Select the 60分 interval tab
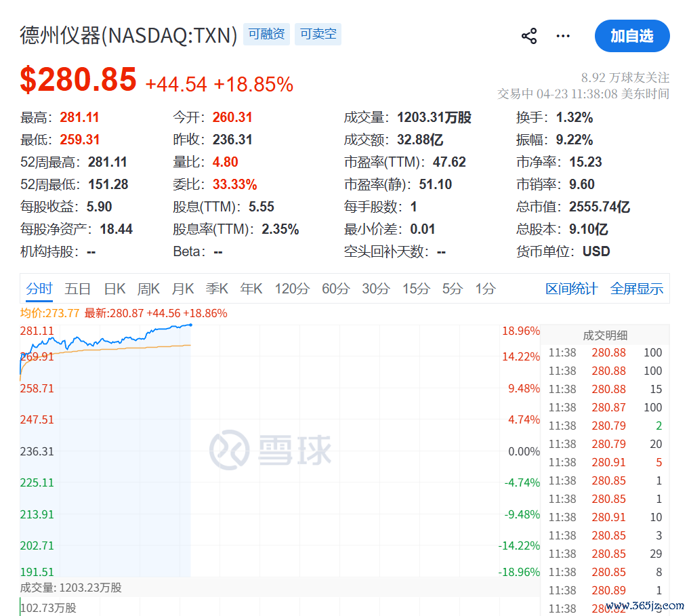 click(x=336, y=289)
